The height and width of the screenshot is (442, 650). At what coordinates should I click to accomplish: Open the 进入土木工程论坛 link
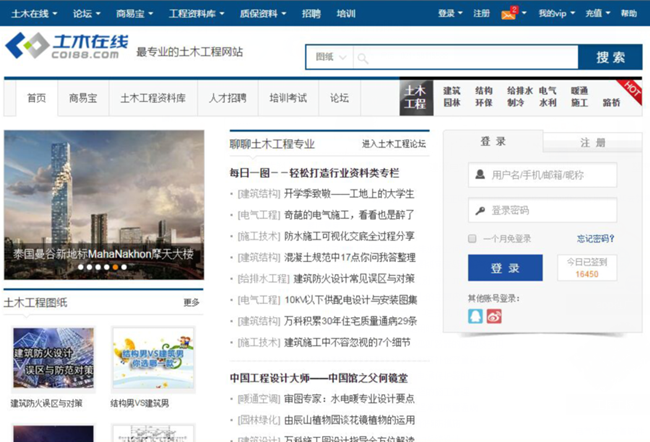(x=393, y=144)
